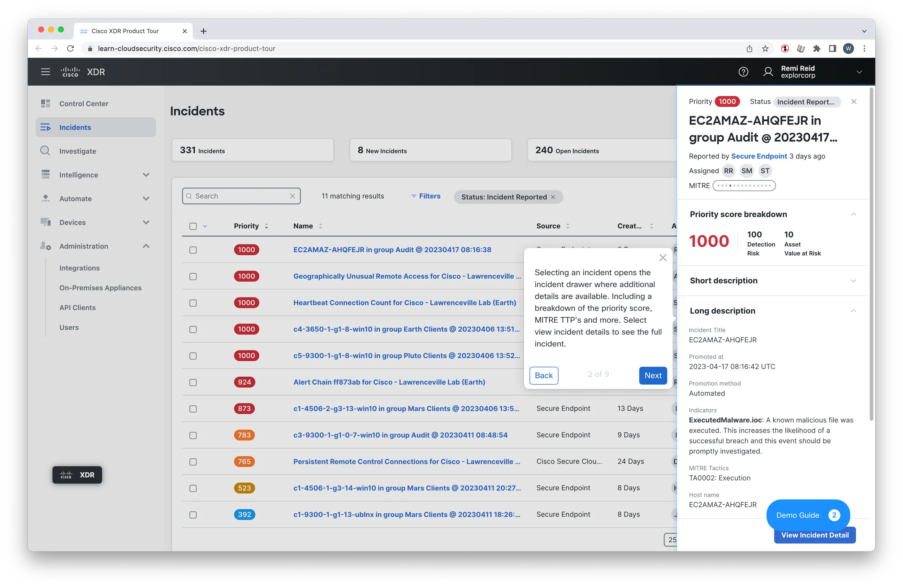Click the browser reload page icon

point(70,48)
